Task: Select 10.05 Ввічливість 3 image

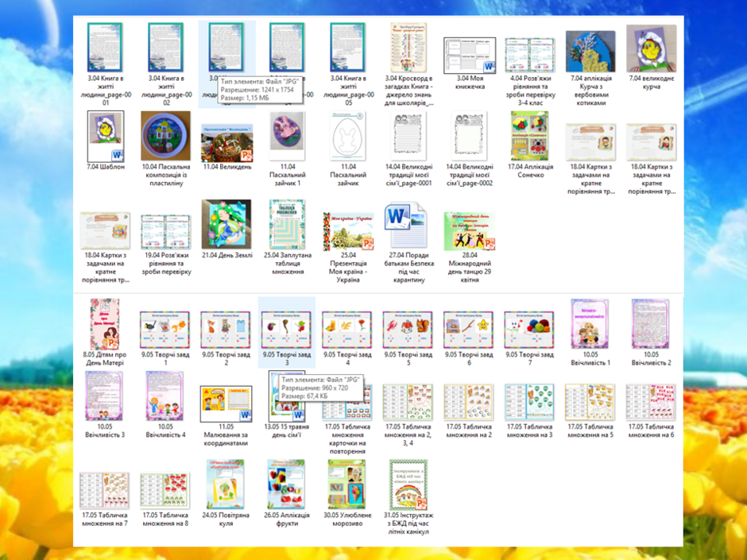Action: (104, 396)
